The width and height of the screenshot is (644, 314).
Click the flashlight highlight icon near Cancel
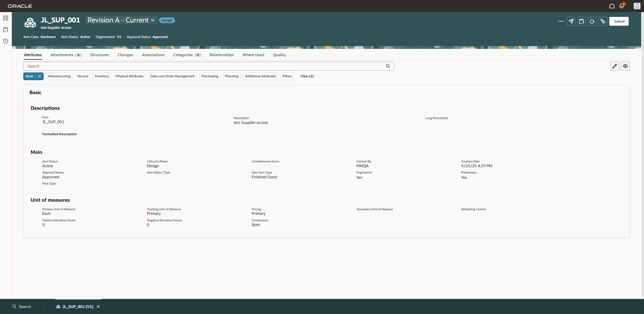[603, 21]
